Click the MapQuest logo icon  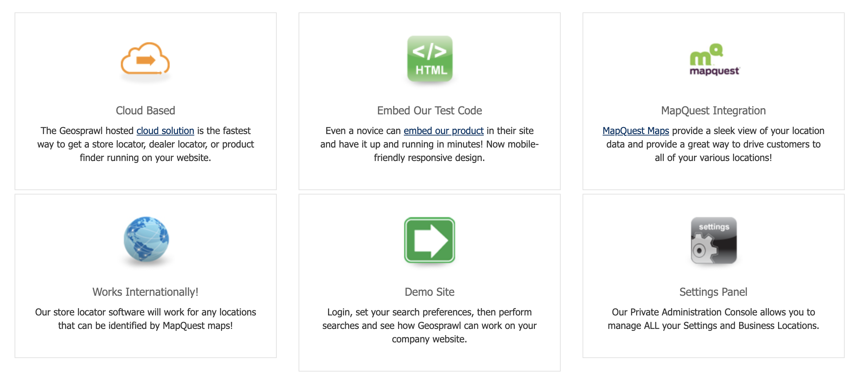tap(714, 60)
